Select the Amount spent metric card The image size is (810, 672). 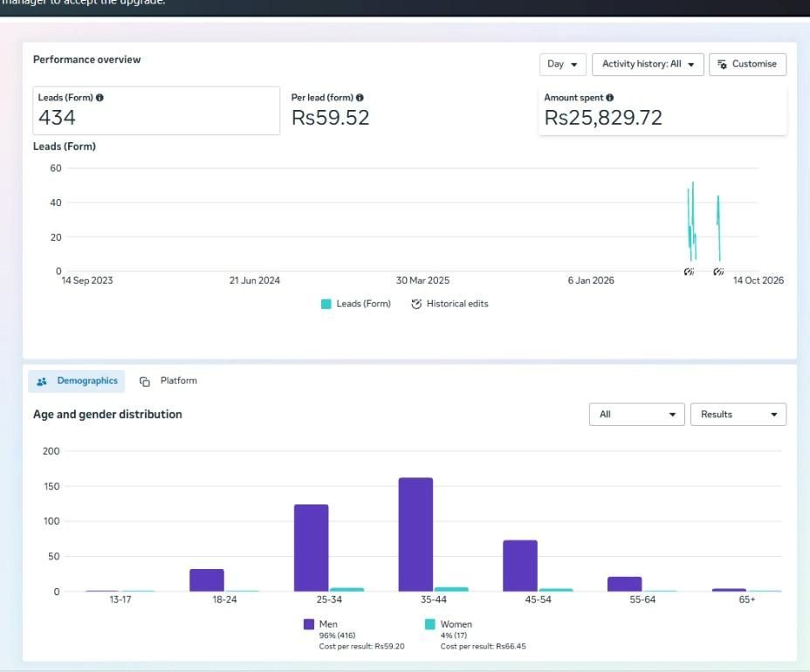click(662, 111)
